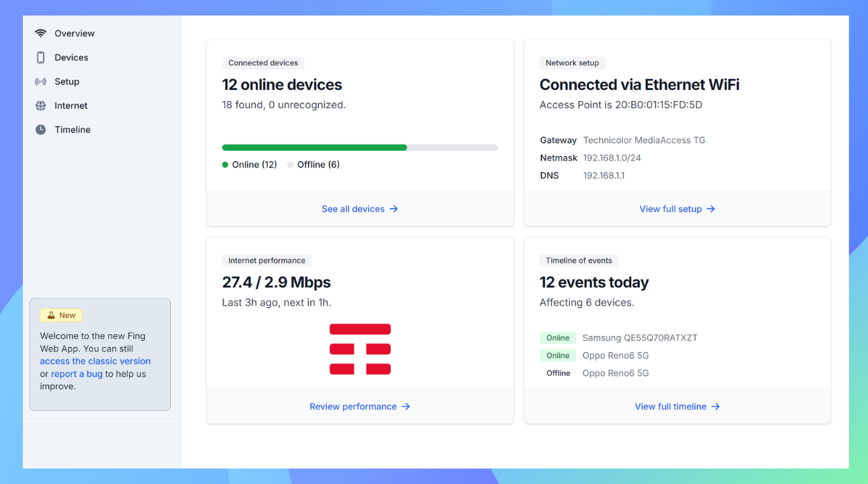The width and height of the screenshot is (868, 484).
Task: Click the Timeline clock icon in sidebar
Action: coord(41,130)
